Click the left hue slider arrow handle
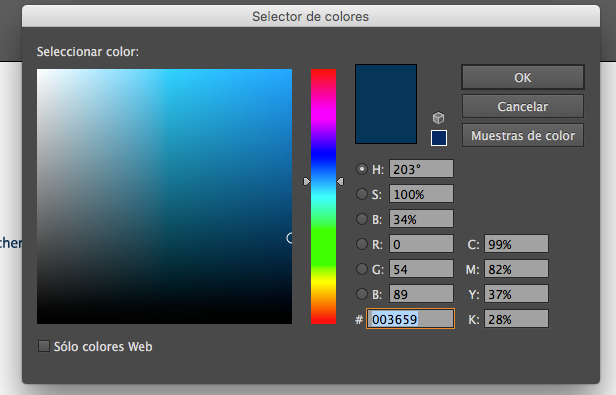 click(x=307, y=181)
